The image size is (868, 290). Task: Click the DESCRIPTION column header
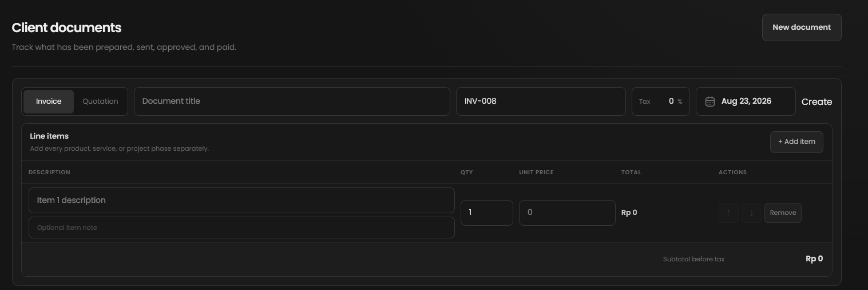coord(49,173)
